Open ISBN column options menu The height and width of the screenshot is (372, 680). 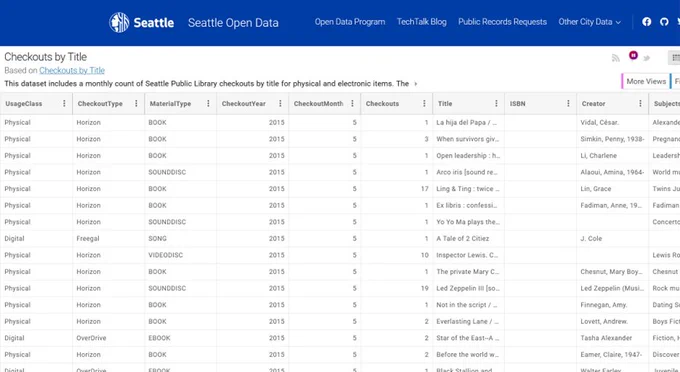coord(568,103)
